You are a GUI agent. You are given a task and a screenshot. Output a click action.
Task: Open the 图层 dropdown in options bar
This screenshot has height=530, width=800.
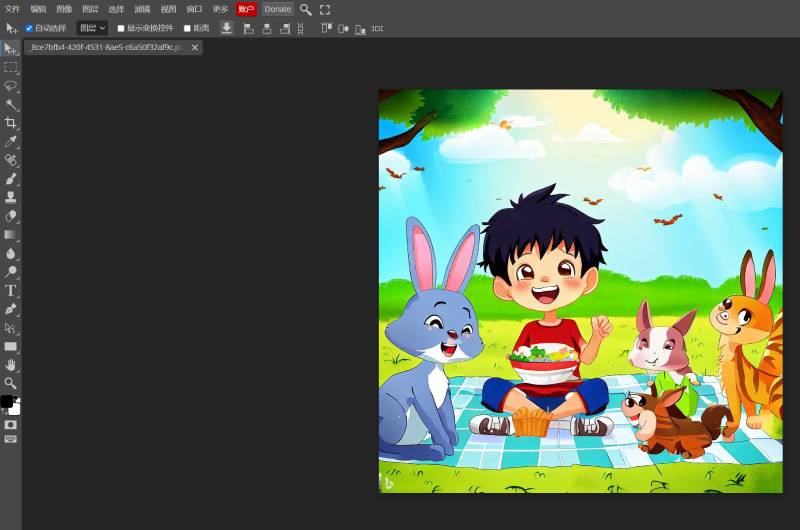(92, 28)
